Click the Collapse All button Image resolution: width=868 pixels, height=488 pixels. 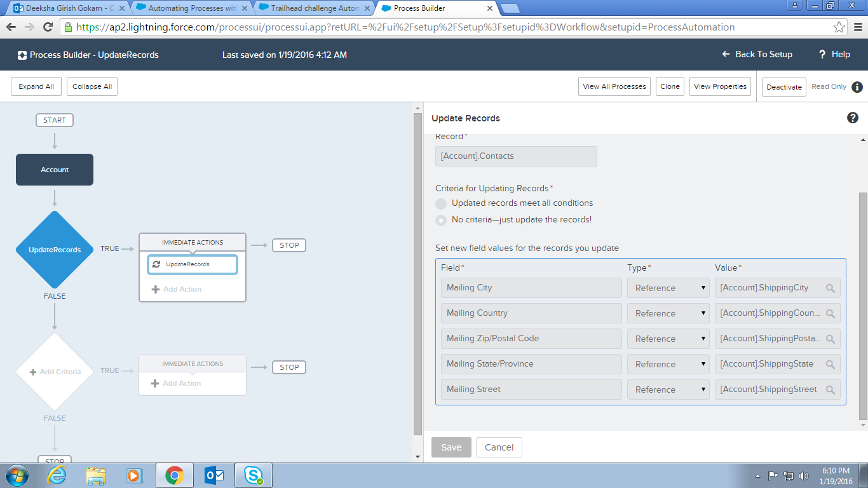pos(92,86)
